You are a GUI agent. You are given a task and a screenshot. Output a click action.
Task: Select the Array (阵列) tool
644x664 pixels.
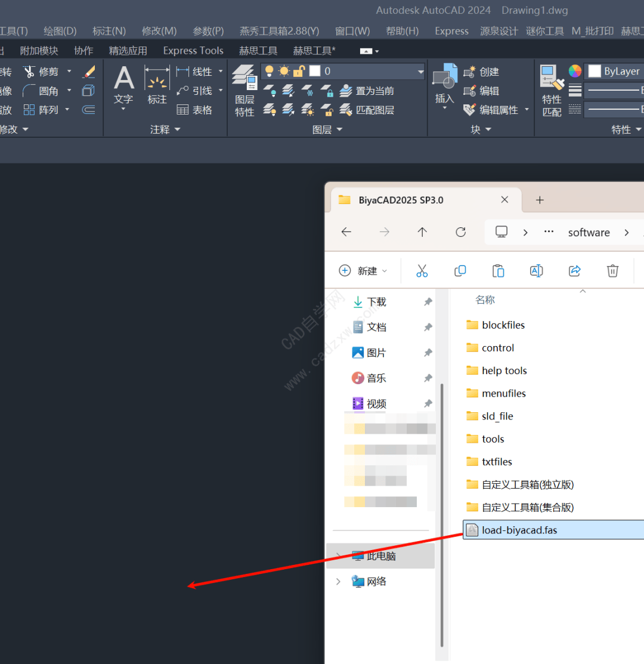[x=41, y=110]
